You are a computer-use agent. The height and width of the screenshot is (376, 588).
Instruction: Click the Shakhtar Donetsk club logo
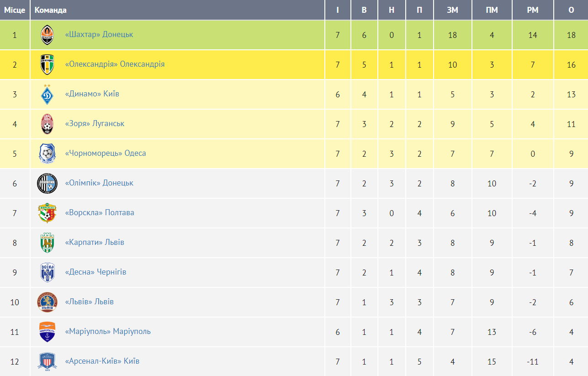(x=47, y=35)
